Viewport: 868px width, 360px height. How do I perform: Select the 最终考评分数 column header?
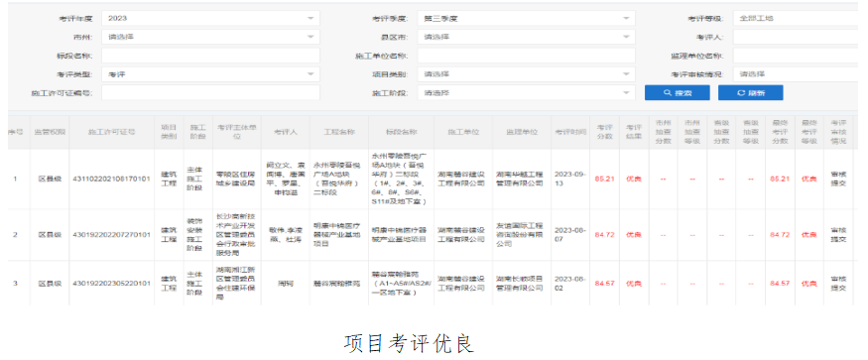pyautogui.click(x=780, y=132)
